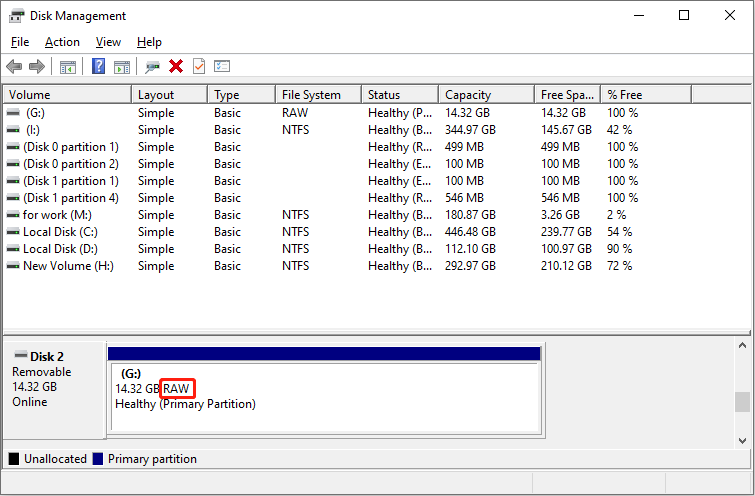
Task: Click the Disk 2 Removable disk label
Action: click(x=54, y=391)
